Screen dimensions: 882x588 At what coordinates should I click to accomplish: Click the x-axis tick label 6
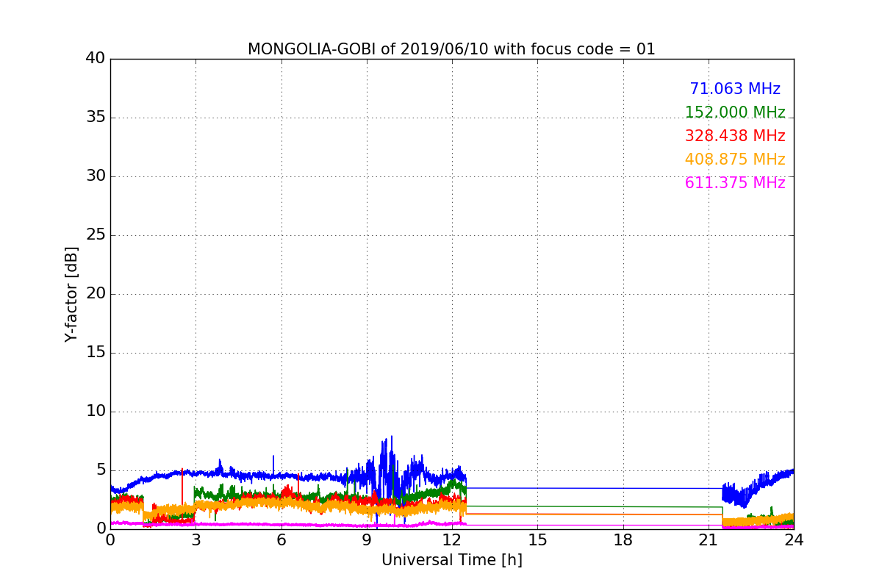click(x=281, y=539)
